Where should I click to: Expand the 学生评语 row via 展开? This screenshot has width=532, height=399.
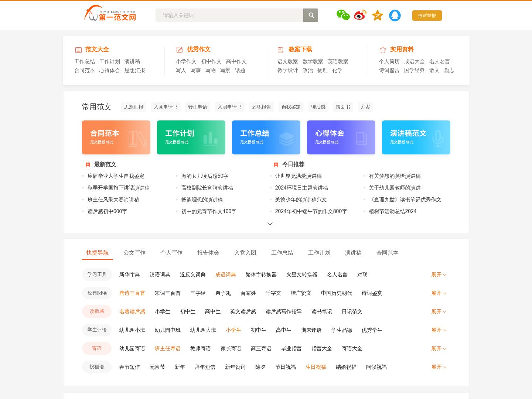pos(439,330)
